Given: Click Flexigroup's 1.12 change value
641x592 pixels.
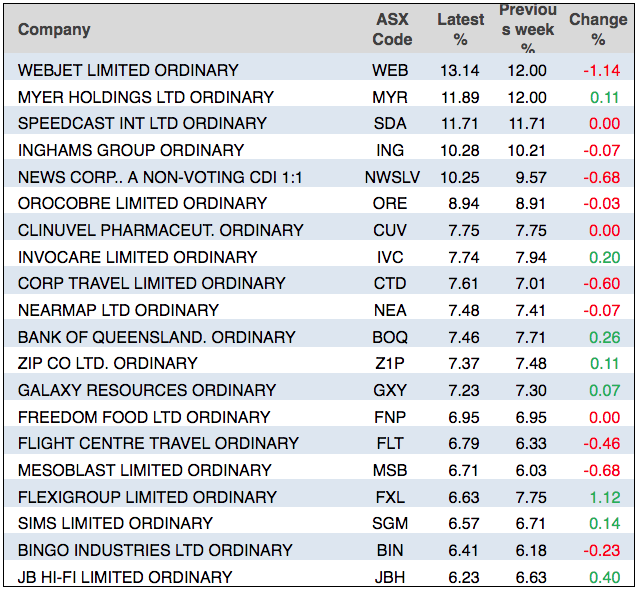Looking at the screenshot, I should [605, 497].
